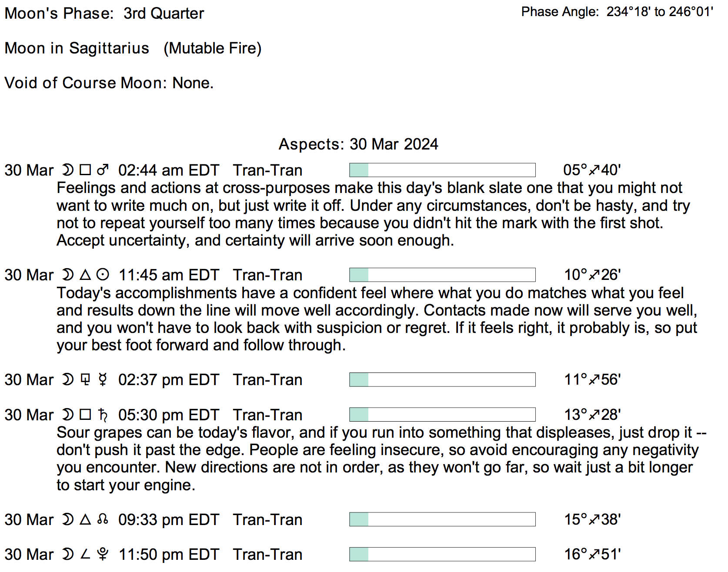
Task: Click the Sagittarius glyph in 05°40' position
Action: (x=594, y=170)
